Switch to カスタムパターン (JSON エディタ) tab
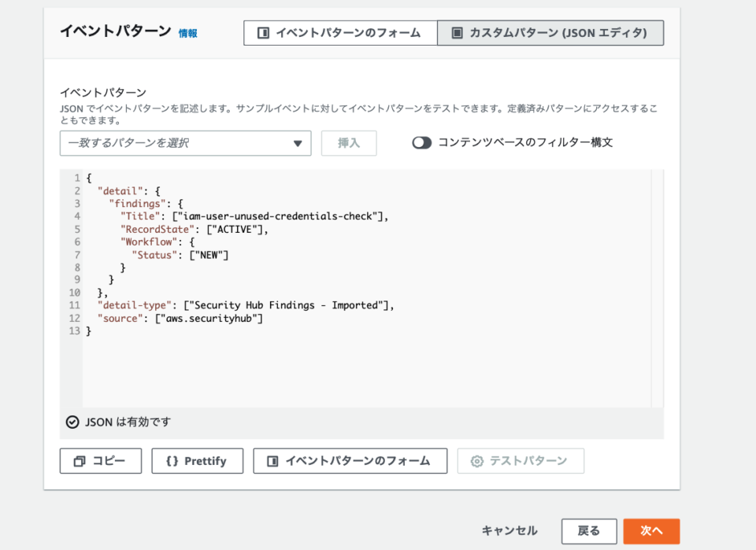Screen dimensions: 756x550 (550, 32)
